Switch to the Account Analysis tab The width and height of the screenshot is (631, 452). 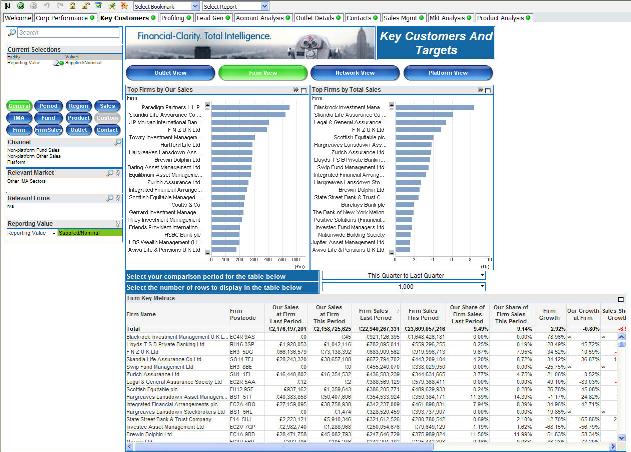click(263, 18)
